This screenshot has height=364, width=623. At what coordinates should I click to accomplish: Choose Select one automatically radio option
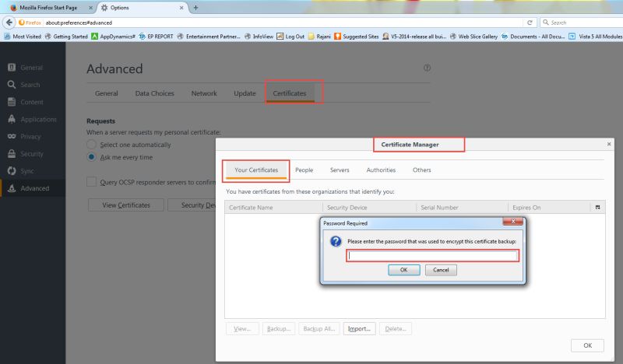[x=91, y=145]
